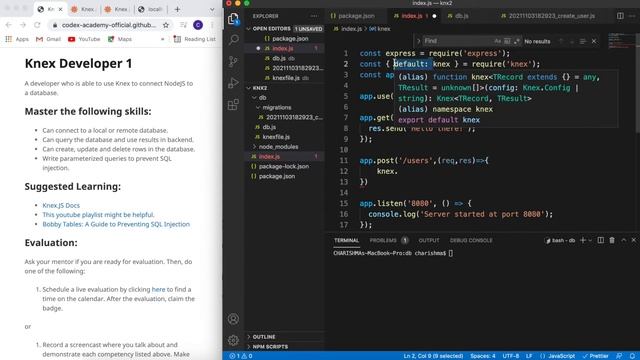Image resolution: width=640 pixels, height=360 pixels.
Task: Expand Replace toggle arrow in Find widget
Action: click(418, 41)
